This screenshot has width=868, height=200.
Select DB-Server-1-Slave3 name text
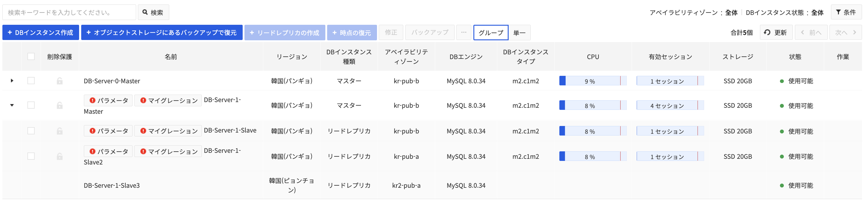pyautogui.click(x=112, y=185)
